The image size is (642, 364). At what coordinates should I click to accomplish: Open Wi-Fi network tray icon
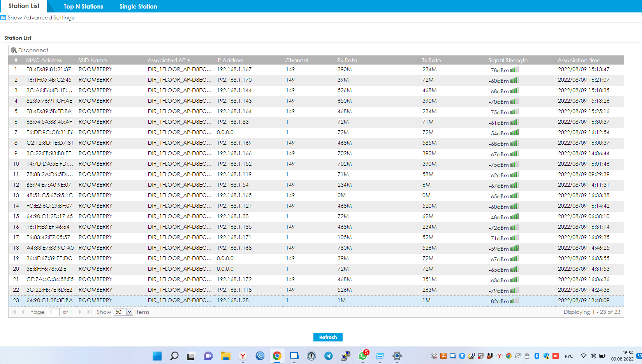[x=583, y=356]
